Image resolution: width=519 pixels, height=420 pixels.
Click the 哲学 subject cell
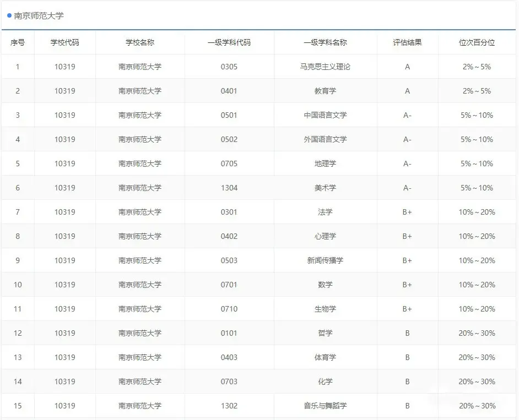point(325,333)
